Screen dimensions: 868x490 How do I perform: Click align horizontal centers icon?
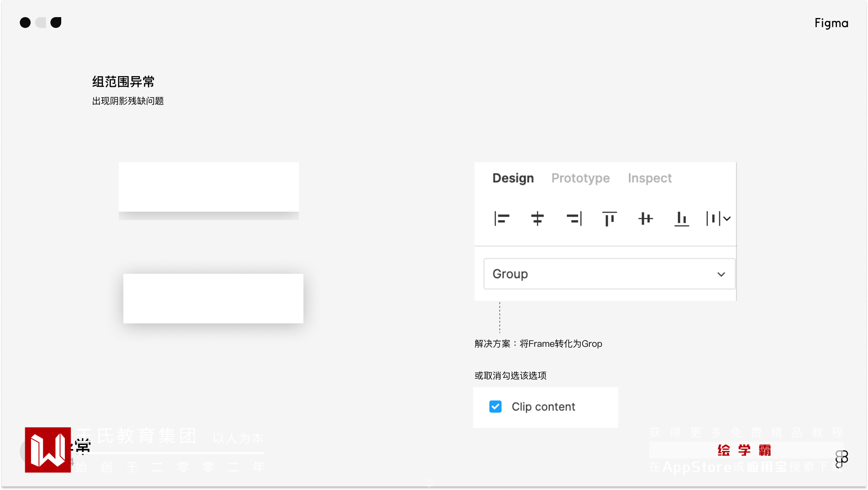(537, 219)
